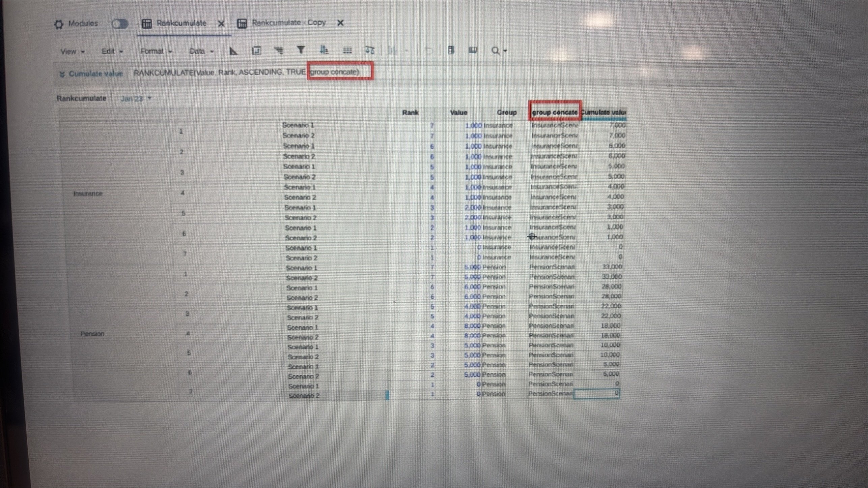This screenshot has width=868, height=488.
Task: Click the pivot swap icon
Action: pyautogui.click(x=370, y=50)
